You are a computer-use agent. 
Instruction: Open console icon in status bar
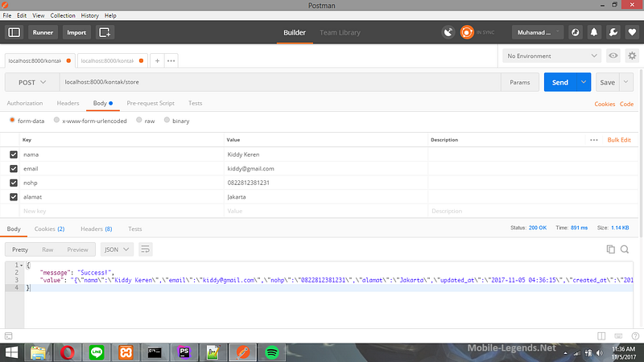pos(9,336)
